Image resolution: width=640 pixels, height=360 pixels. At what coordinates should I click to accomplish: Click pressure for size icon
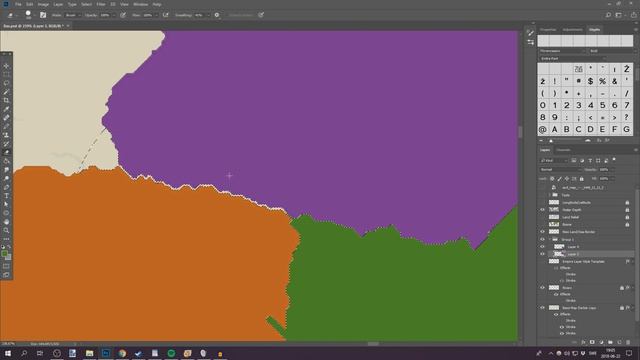(261, 15)
